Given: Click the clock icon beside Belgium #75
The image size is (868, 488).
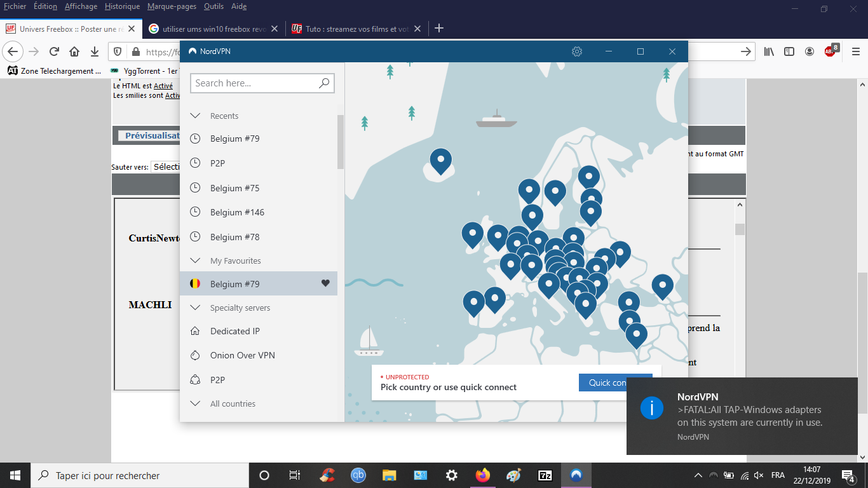Looking at the screenshot, I should (x=196, y=188).
